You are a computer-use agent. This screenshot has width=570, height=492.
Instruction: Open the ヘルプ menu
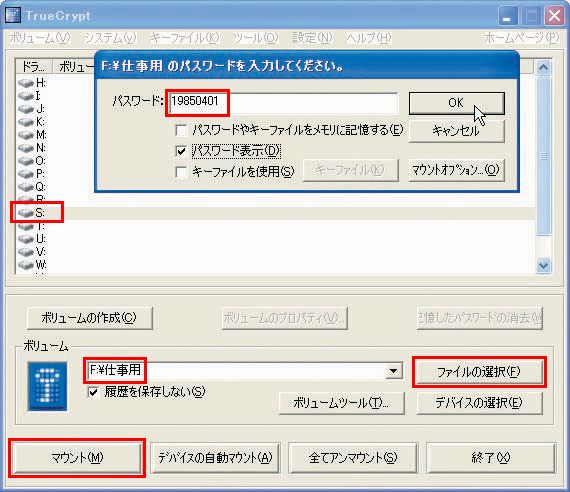click(369, 38)
